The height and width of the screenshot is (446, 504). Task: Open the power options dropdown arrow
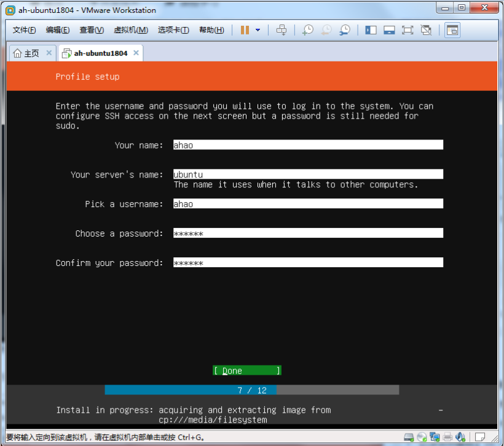(x=258, y=30)
